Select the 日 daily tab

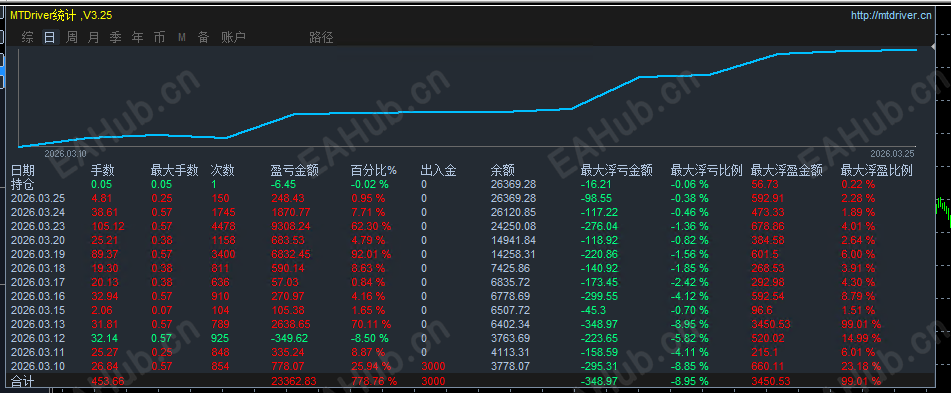[50, 38]
